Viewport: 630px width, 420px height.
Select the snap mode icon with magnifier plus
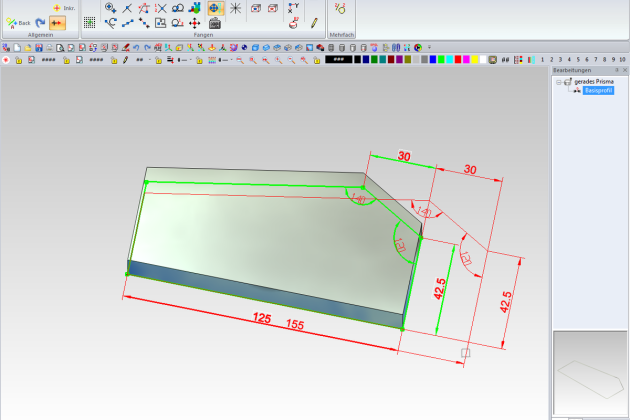[x=111, y=8]
